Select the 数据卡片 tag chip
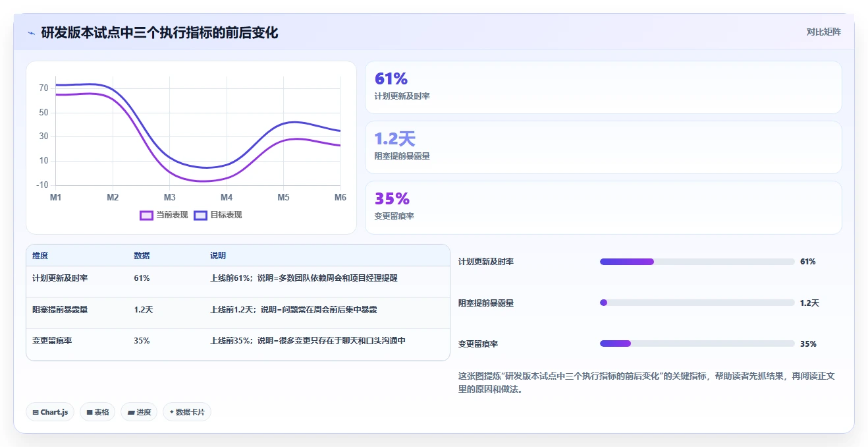Screen dimensions: 868x447 click(187, 412)
